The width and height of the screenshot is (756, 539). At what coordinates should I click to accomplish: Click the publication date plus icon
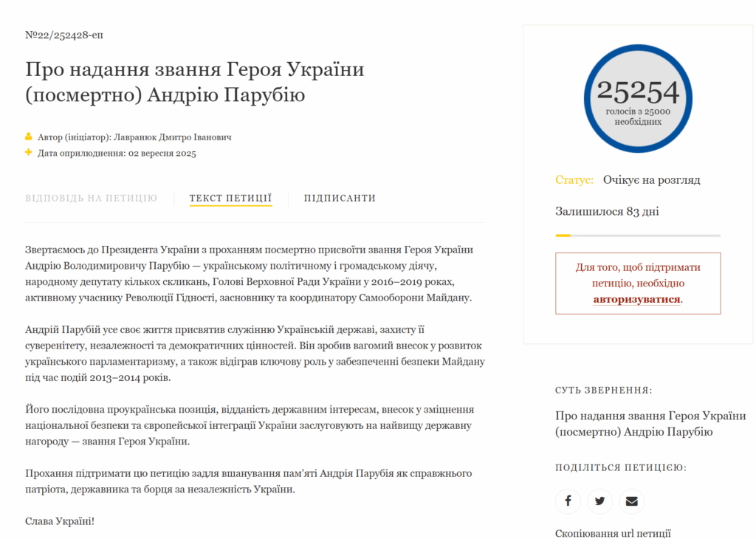[x=29, y=153]
